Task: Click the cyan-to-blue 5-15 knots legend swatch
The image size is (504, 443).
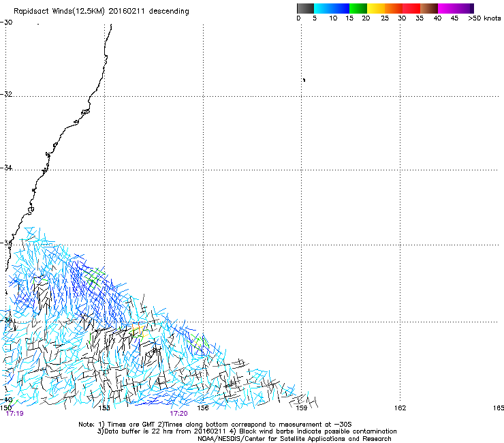Action: pos(332,8)
